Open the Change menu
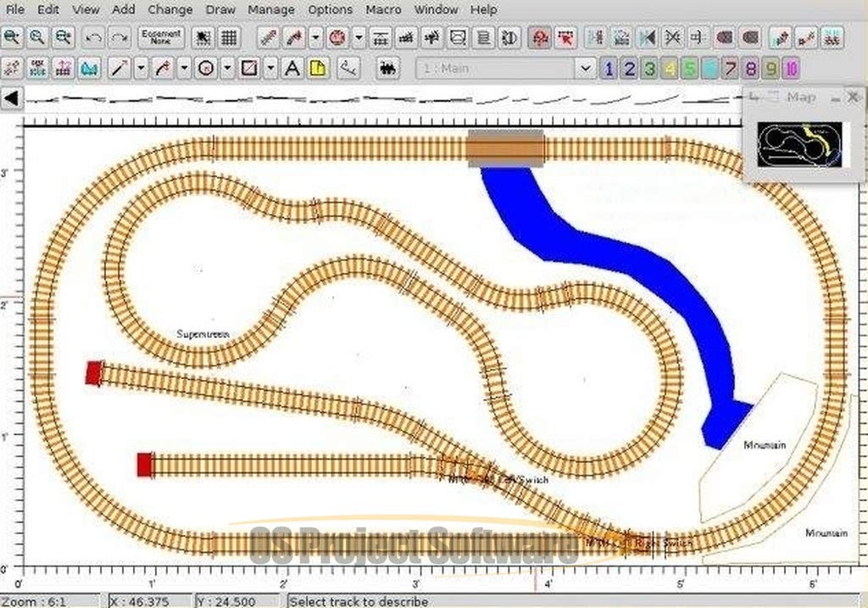This screenshot has width=868, height=608. [x=170, y=9]
